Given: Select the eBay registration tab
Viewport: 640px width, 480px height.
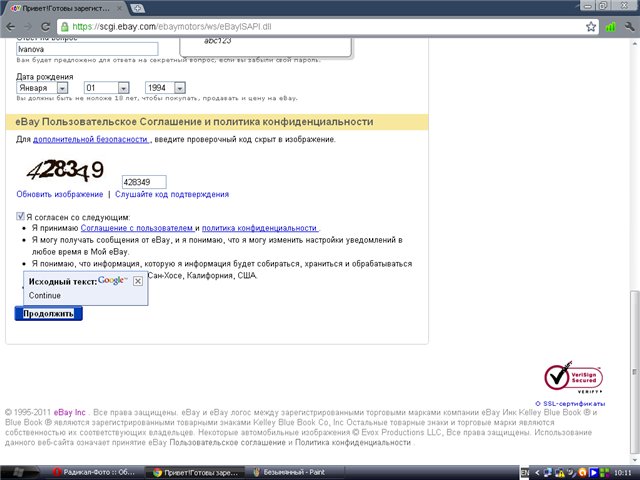Looking at the screenshot, I should (65, 8).
